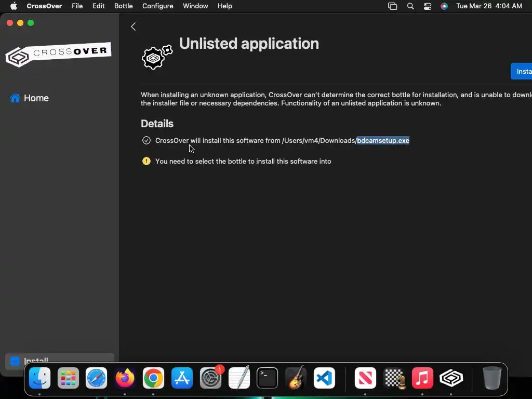Click the Stage Manager icon in menu bar
Screen dimensions: 532x399
point(393,6)
